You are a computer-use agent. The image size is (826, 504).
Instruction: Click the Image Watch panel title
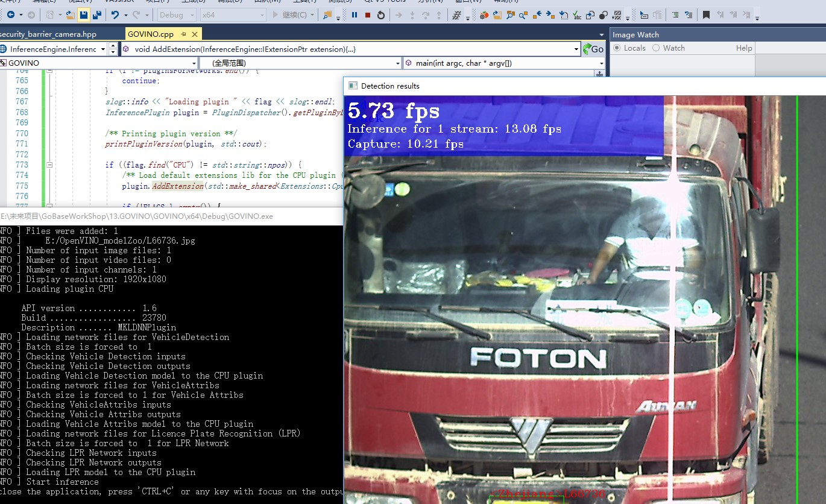pyautogui.click(x=635, y=34)
